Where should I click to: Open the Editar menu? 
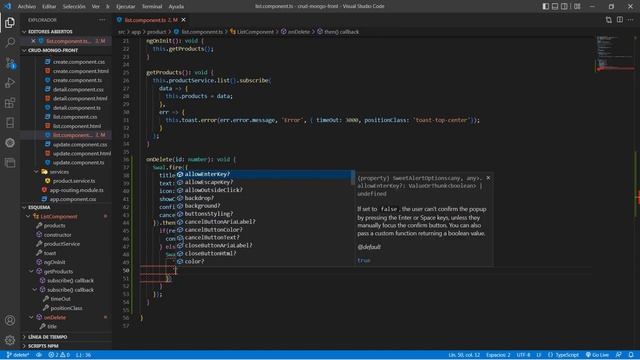[x=49, y=7]
